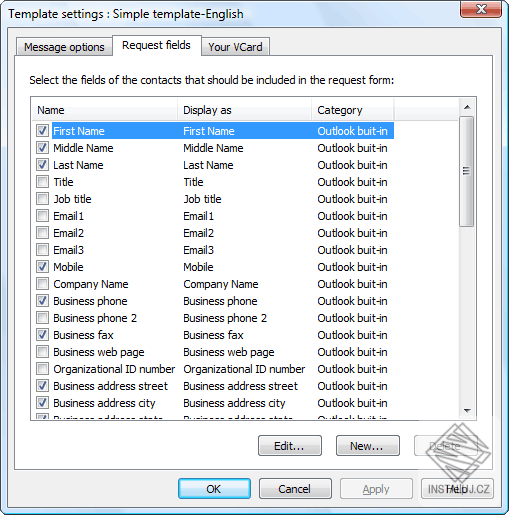The image size is (509, 516).
Task: Switch to the Message options tab
Action: point(64,47)
